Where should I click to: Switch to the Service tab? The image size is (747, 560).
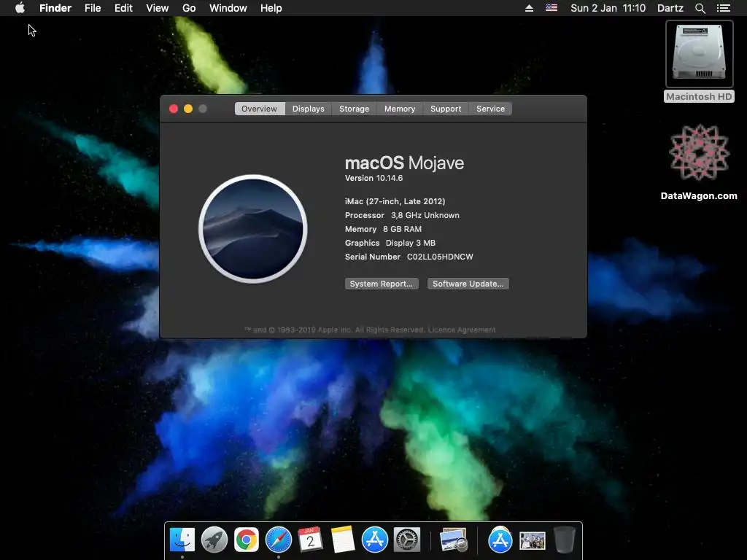point(491,109)
